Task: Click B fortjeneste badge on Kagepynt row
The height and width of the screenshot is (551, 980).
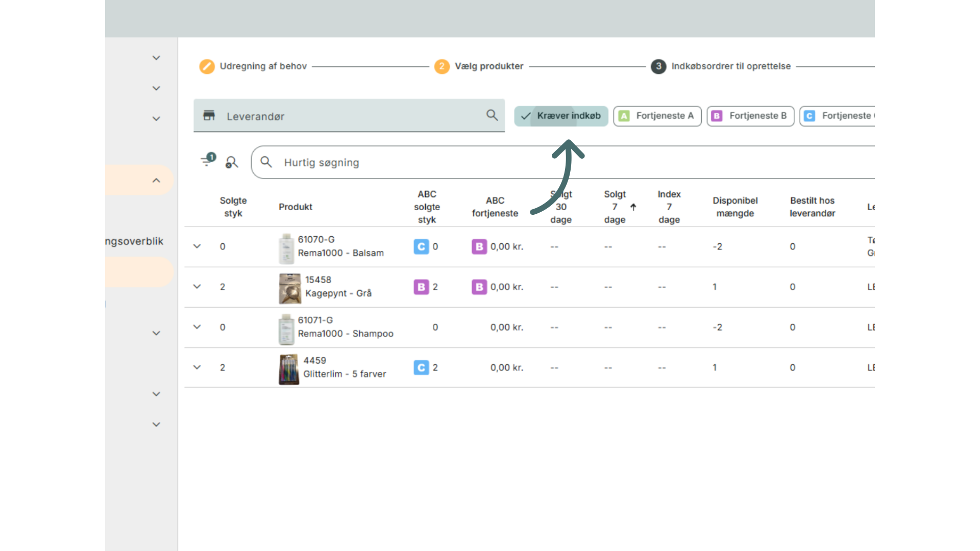Action: click(479, 287)
